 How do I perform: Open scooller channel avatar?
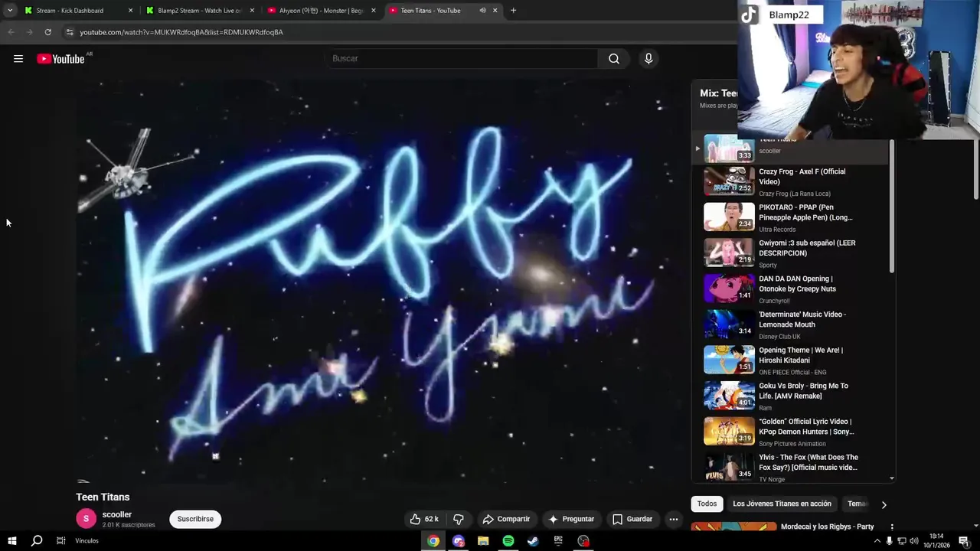pos(86,519)
